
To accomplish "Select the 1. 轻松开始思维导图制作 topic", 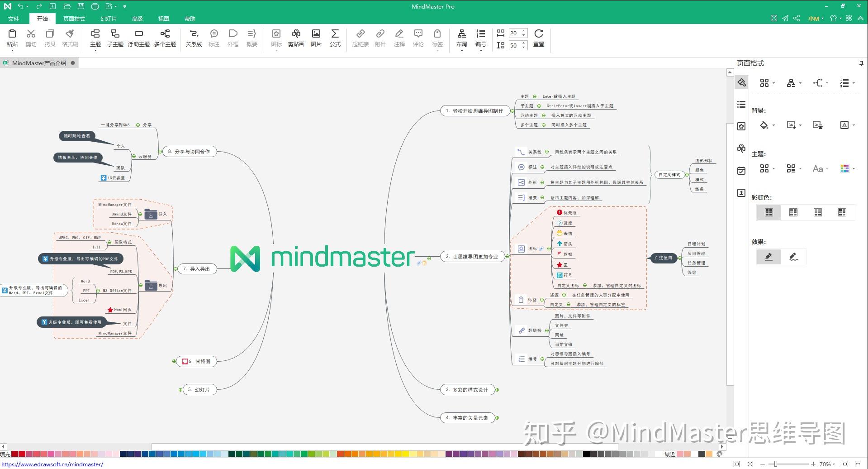I will click(x=474, y=111).
